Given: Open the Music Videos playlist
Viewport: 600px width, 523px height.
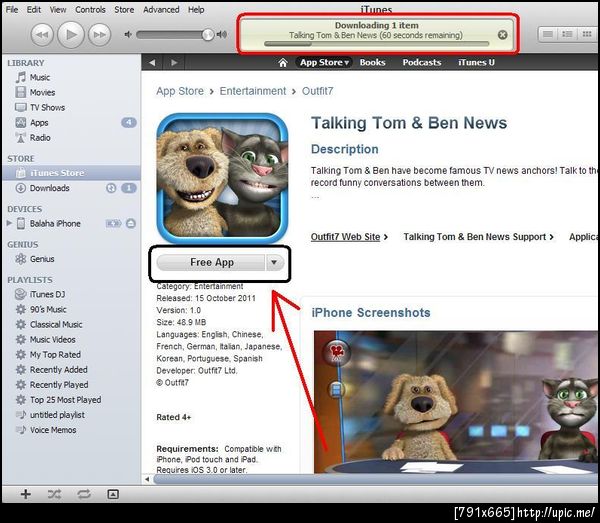Looking at the screenshot, I should [x=71, y=340].
